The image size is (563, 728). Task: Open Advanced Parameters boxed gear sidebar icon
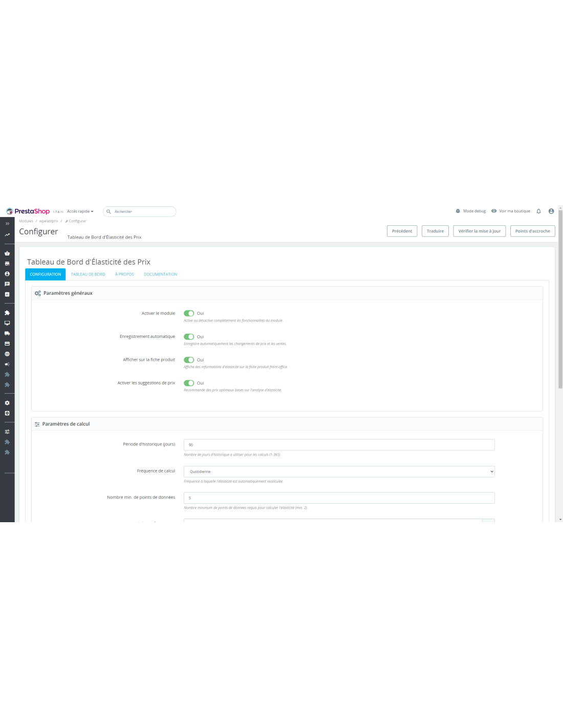point(7,413)
